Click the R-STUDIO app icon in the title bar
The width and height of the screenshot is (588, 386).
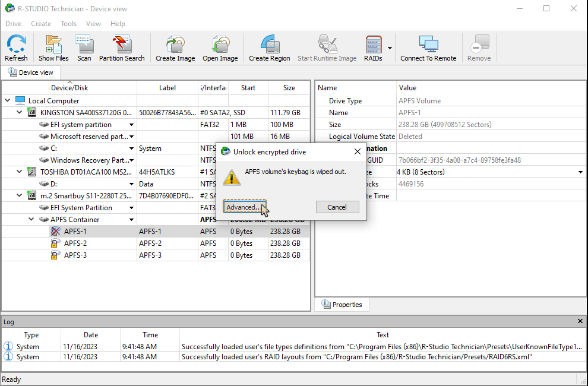click(10, 8)
